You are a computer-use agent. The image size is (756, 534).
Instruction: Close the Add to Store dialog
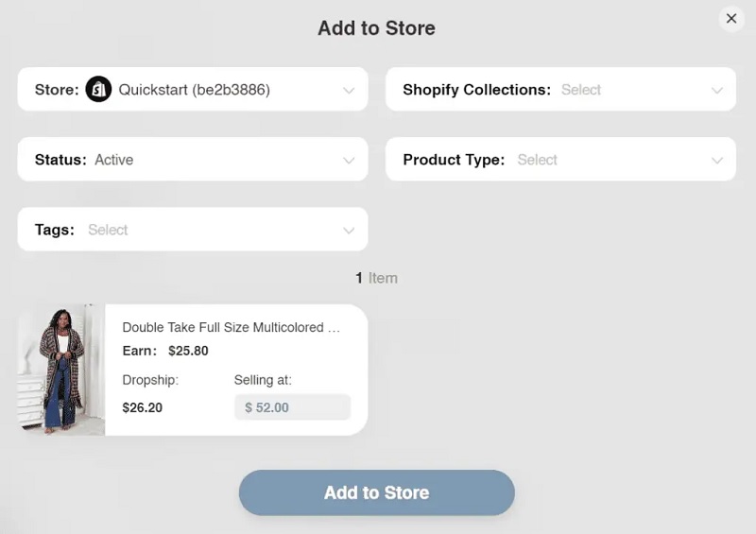click(730, 19)
